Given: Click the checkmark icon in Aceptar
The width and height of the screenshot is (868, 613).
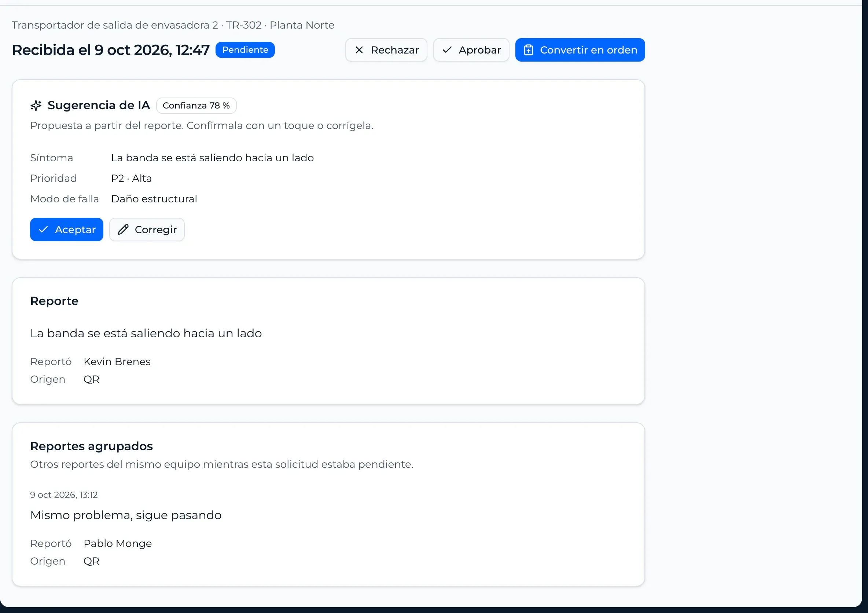Looking at the screenshot, I should pos(43,230).
